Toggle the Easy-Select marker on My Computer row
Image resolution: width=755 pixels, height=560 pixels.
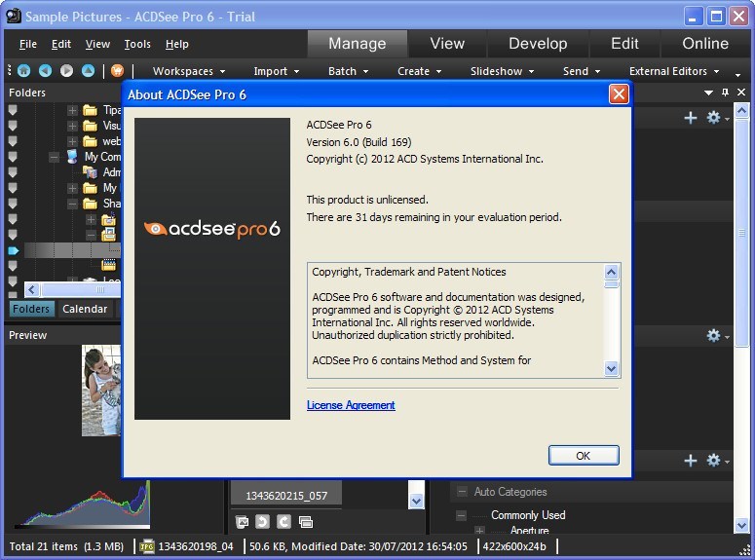point(13,157)
